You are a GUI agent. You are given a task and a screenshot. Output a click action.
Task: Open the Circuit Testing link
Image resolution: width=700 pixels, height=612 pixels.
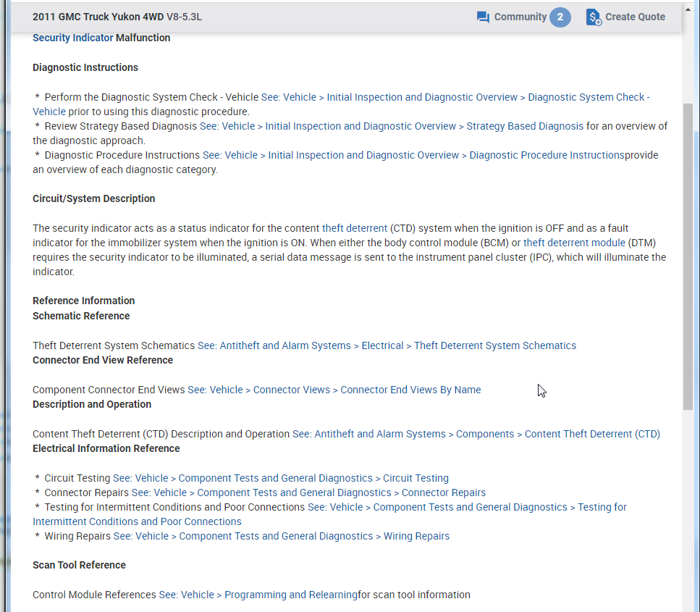pos(416,479)
